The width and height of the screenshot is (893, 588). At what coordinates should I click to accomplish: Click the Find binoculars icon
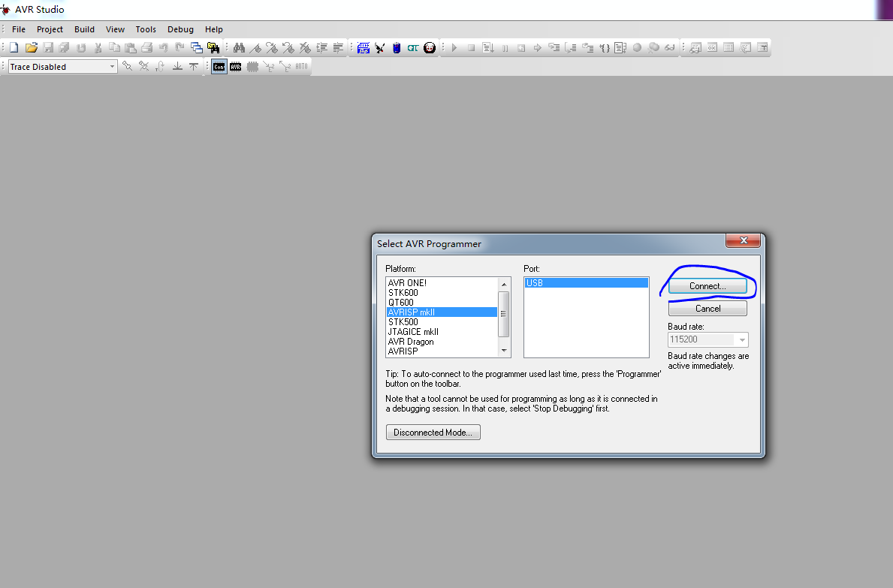239,48
